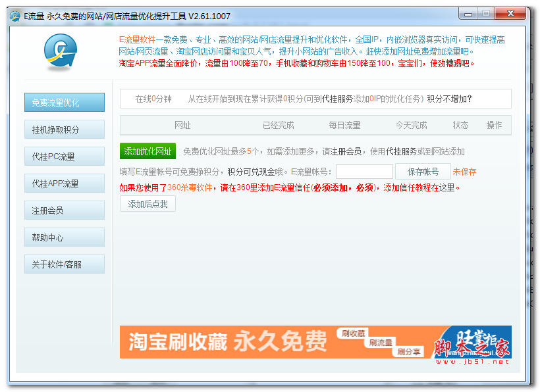The image size is (540, 392).
Task: Focus the E流量帐号 input field
Action: pyautogui.click(x=364, y=172)
